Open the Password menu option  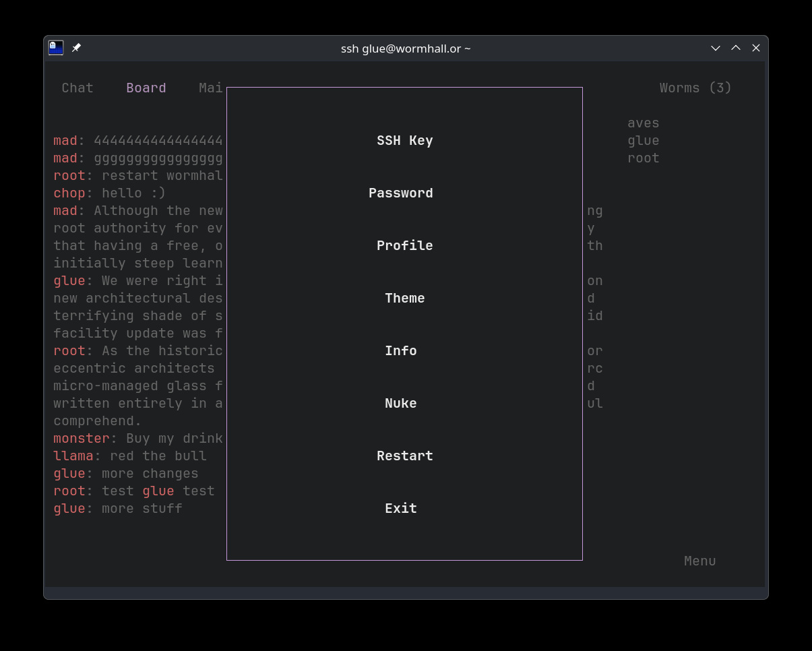(x=400, y=193)
